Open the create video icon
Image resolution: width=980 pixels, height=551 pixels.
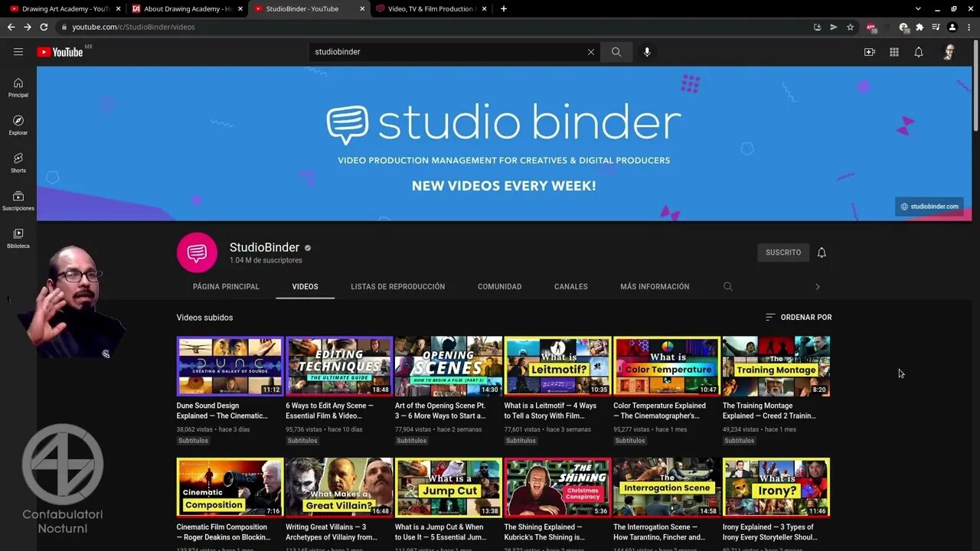869,52
